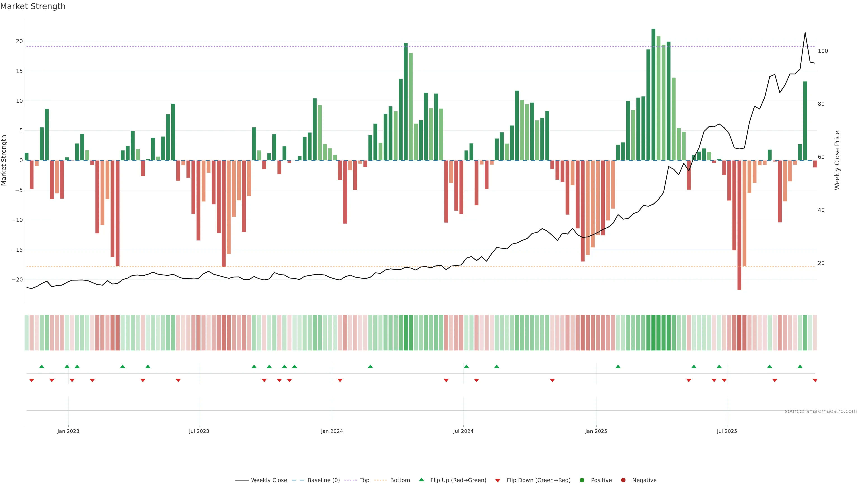Click the source: sharemaestro.com text
The image size is (868, 488).
coord(821,411)
